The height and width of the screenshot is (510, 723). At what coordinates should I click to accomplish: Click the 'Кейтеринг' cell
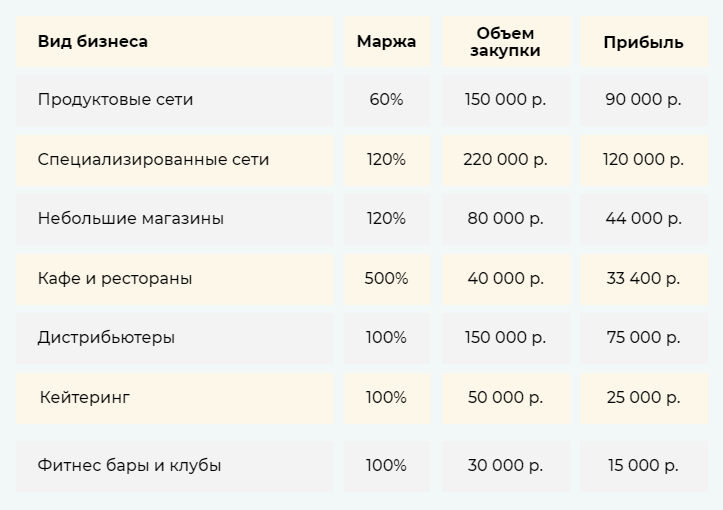click(x=85, y=397)
